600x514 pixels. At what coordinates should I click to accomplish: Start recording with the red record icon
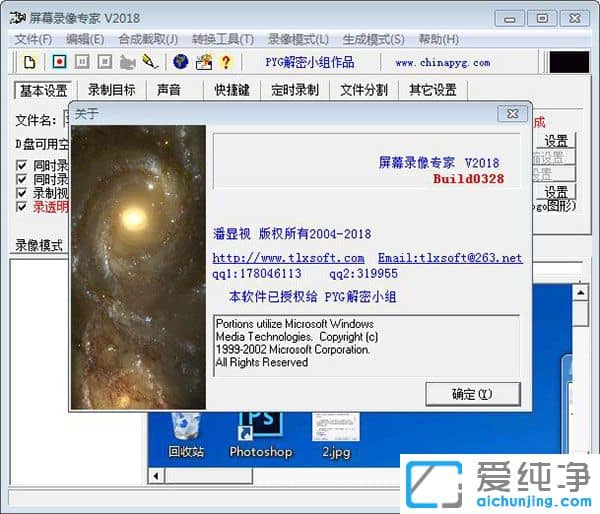point(59,62)
